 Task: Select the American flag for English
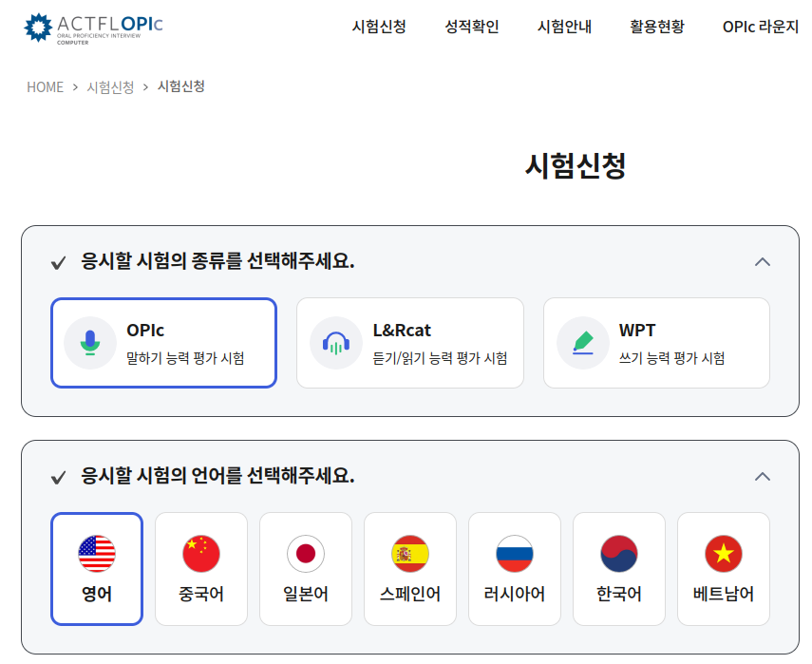96,553
